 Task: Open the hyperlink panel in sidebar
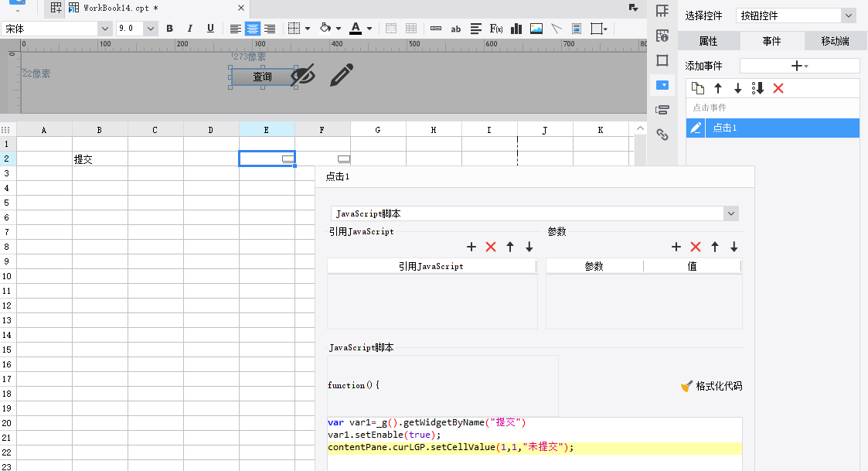pyautogui.click(x=662, y=134)
